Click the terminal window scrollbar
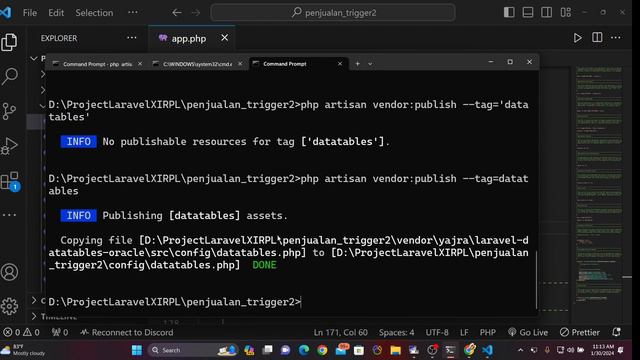 click(536, 280)
